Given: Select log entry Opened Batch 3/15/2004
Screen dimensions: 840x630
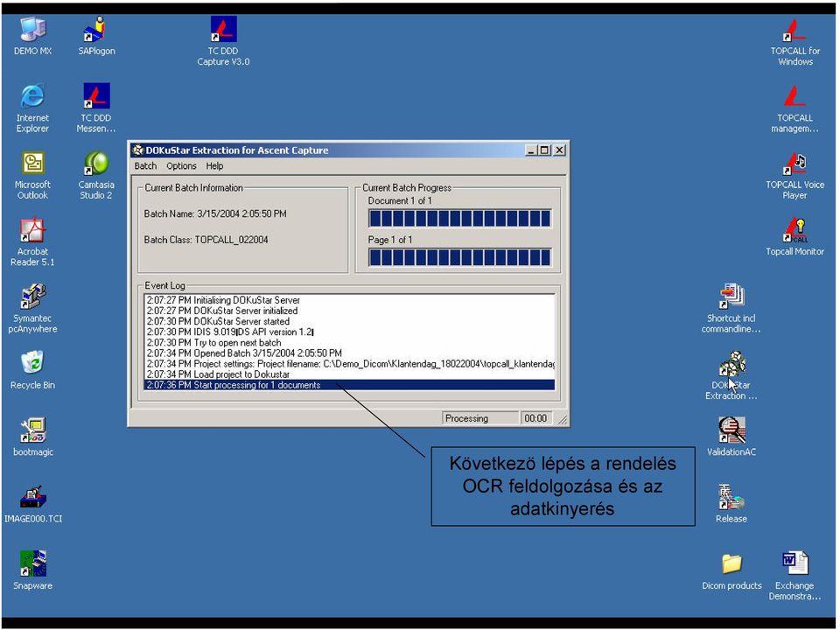Looking at the screenshot, I should coord(350,353).
